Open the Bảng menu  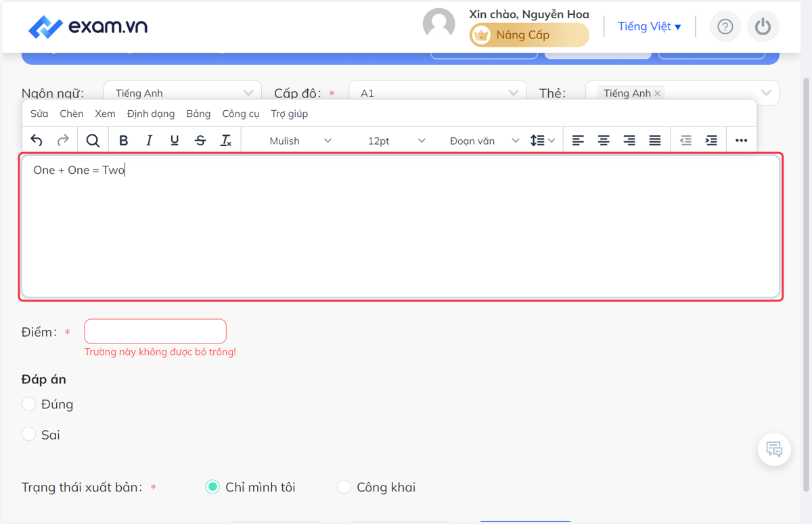coord(198,114)
